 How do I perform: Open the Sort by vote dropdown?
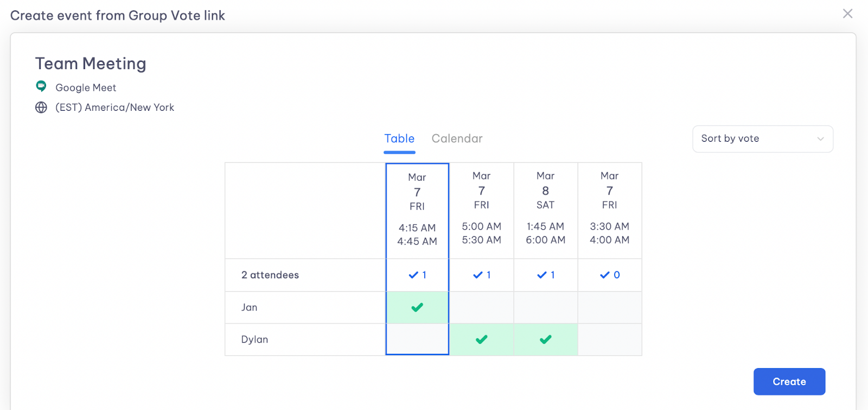763,139
